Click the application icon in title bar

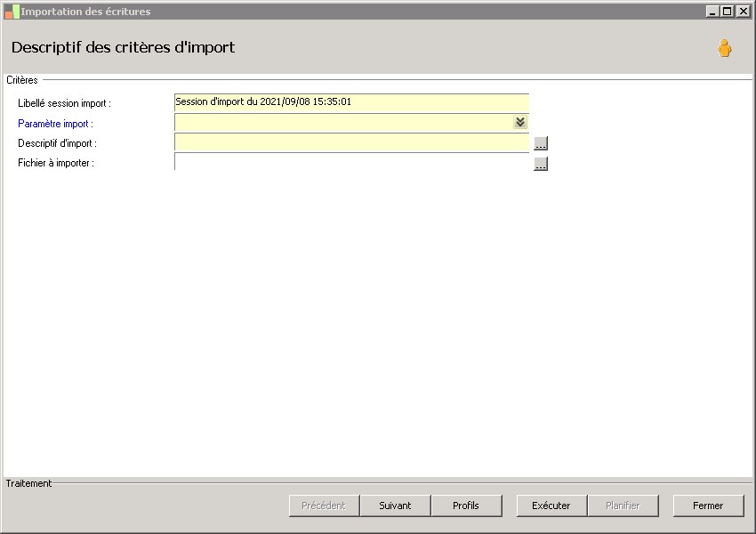12,12
